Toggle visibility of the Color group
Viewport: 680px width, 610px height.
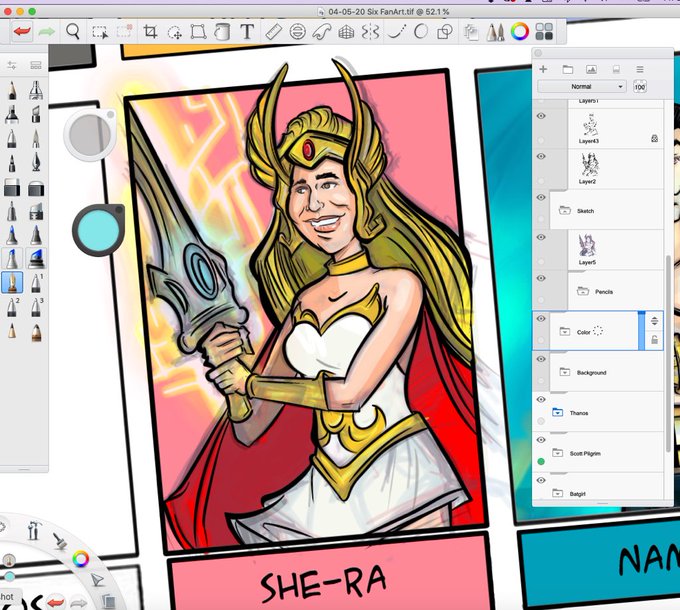pyautogui.click(x=541, y=319)
